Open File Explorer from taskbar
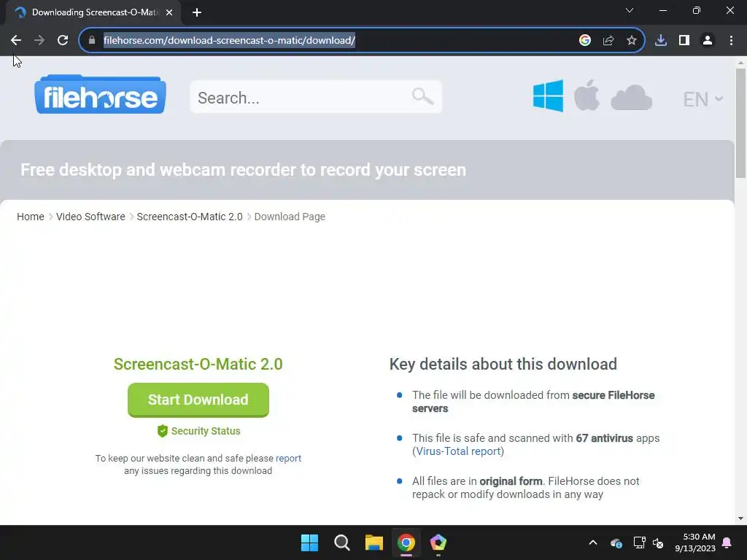The image size is (747, 560). 374,542
